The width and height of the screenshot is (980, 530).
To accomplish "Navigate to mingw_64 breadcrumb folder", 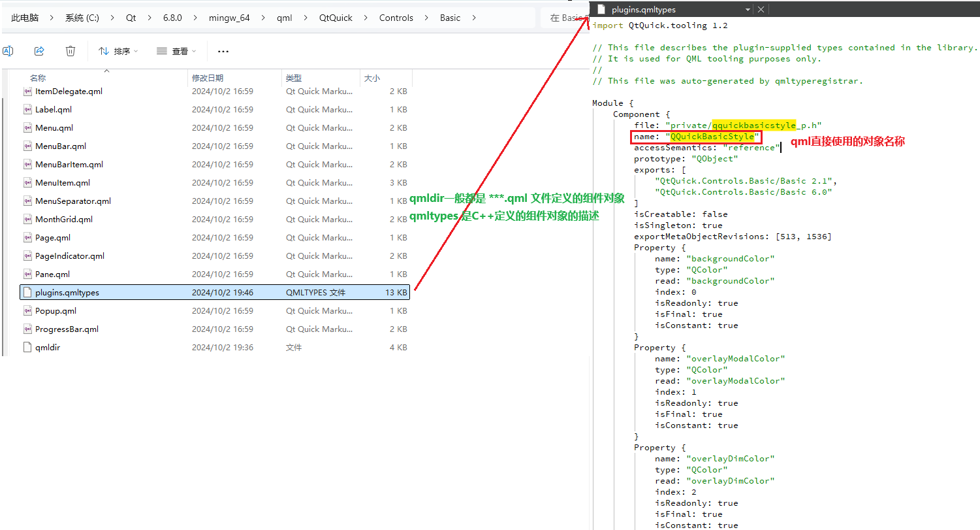I will click(x=229, y=18).
